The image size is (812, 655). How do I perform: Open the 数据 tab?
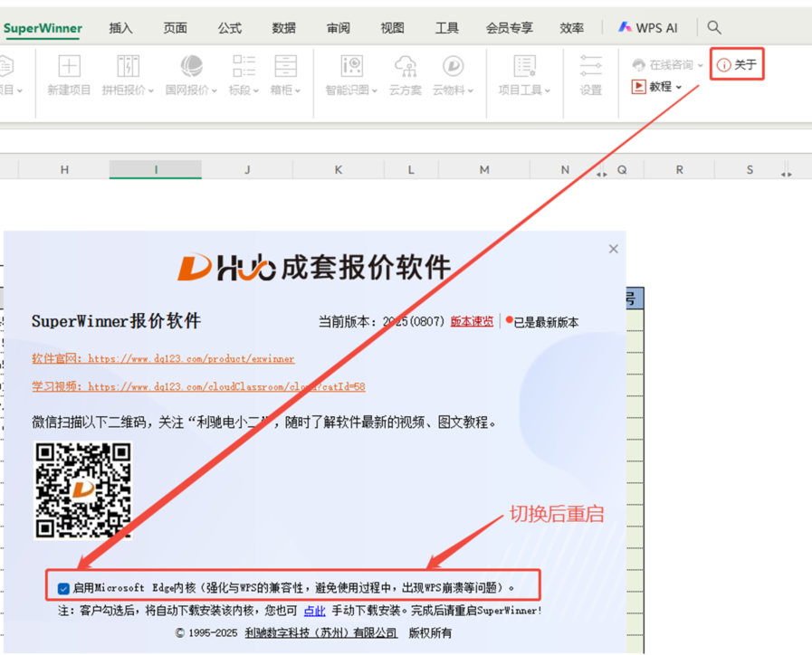coord(283,28)
